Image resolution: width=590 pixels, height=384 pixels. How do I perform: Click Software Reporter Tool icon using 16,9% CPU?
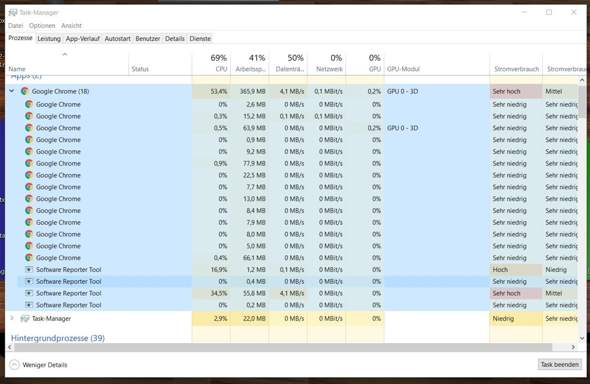[29, 269]
